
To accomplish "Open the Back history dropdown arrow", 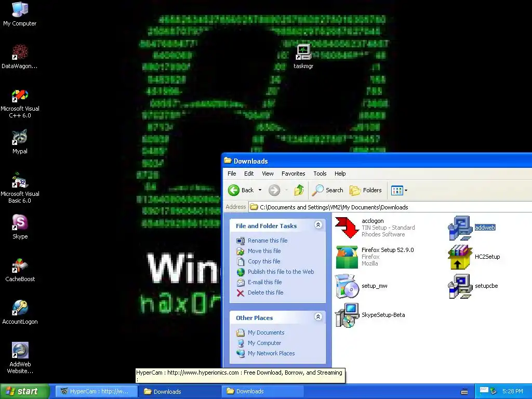I will pyautogui.click(x=260, y=190).
